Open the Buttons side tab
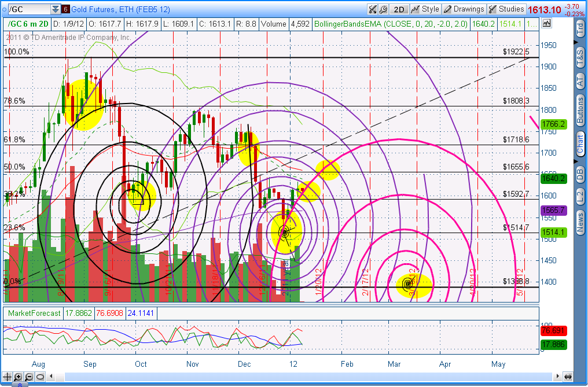 (x=580, y=110)
